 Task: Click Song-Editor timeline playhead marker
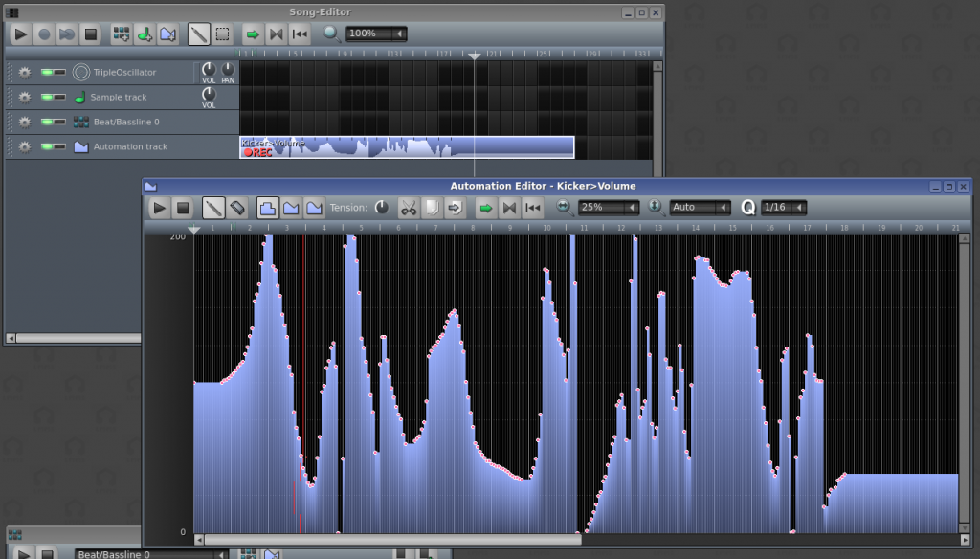point(475,56)
